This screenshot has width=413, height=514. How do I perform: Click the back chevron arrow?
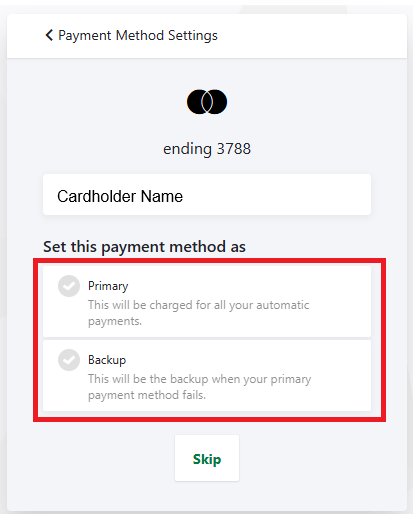pyautogui.click(x=49, y=35)
